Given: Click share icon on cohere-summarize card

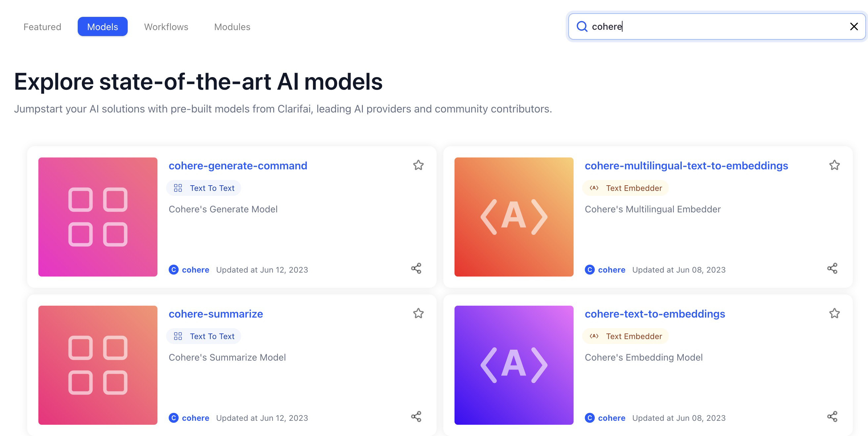Looking at the screenshot, I should (x=416, y=417).
